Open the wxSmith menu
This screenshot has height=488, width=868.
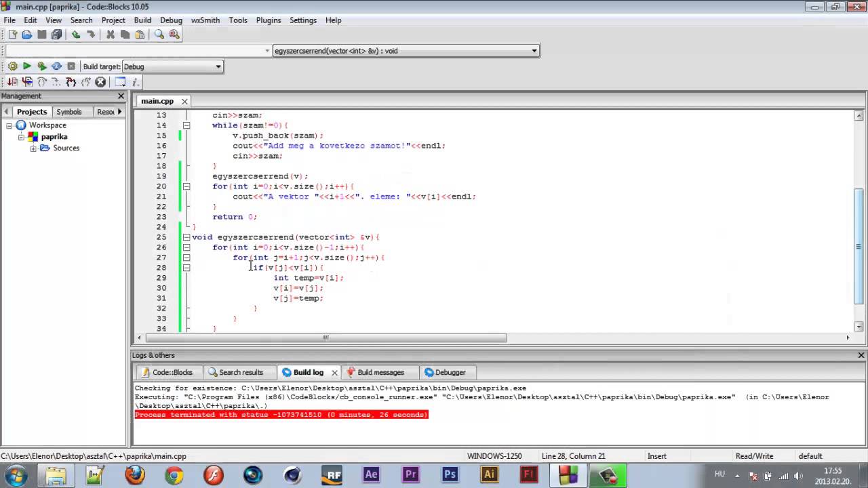(205, 20)
